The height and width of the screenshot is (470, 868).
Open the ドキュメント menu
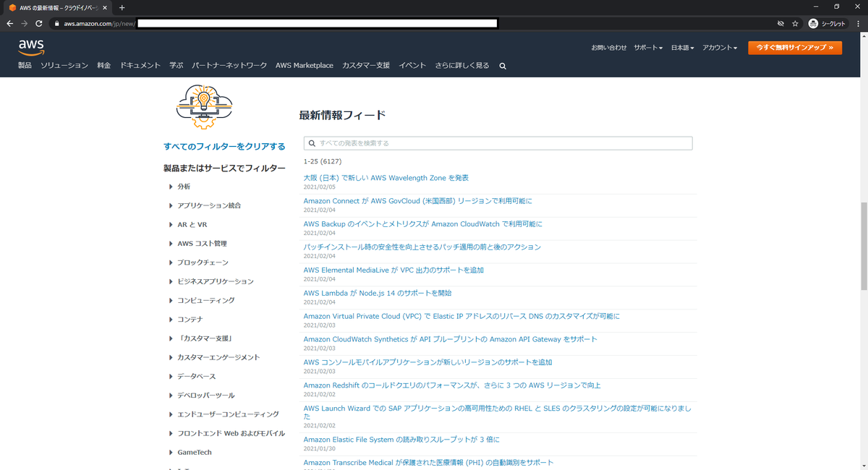tap(140, 65)
